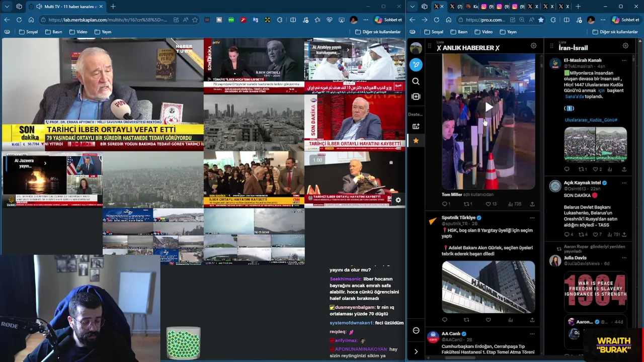The width and height of the screenshot is (644, 362).
Task: Expand the Al Jazeera yayın tile arrow
Action: click(x=45, y=163)
